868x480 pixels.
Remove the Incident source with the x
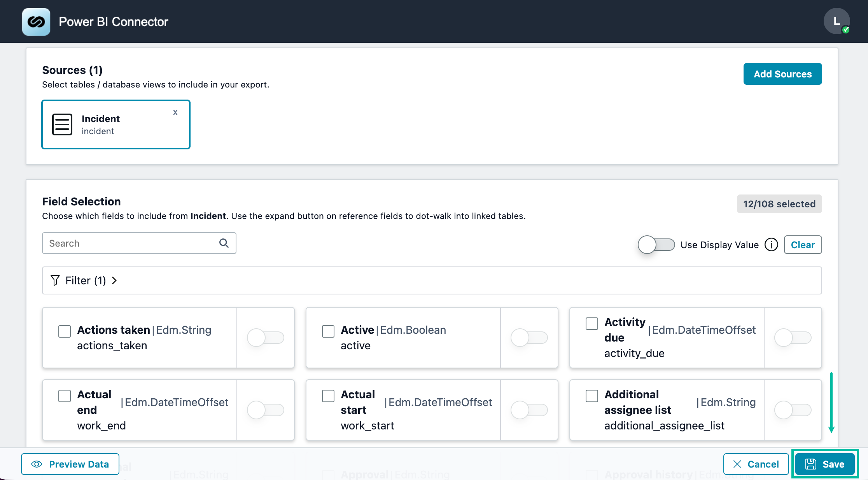pos(175,112)
